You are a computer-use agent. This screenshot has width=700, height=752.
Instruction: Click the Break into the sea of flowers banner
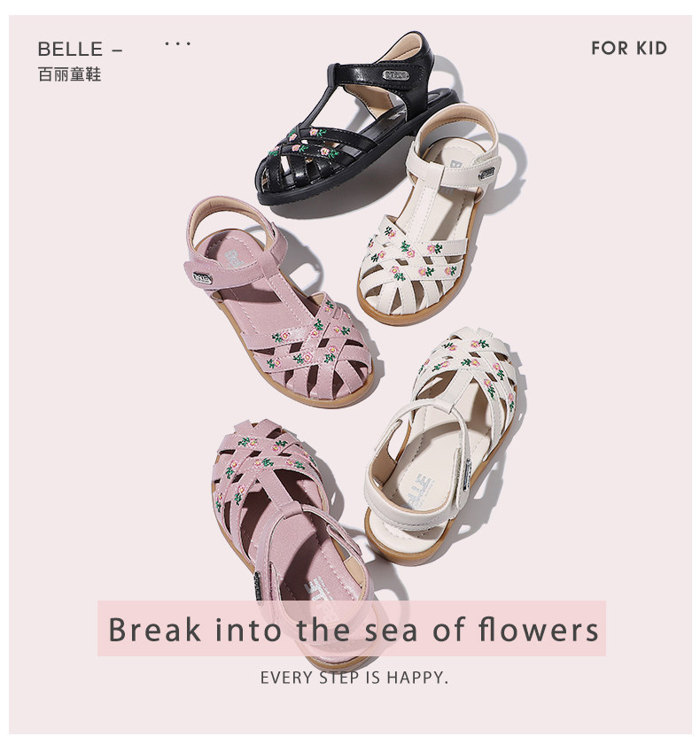[x=351, y=628]
